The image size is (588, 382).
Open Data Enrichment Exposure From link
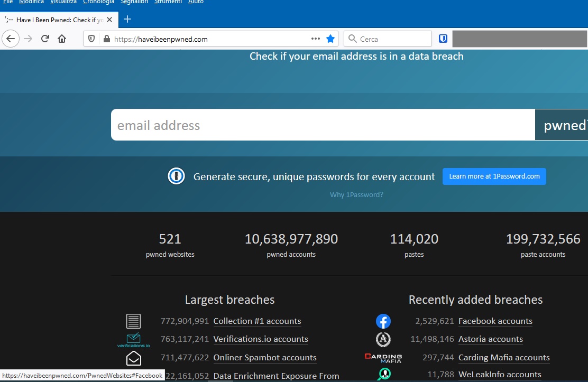(276, 376)
